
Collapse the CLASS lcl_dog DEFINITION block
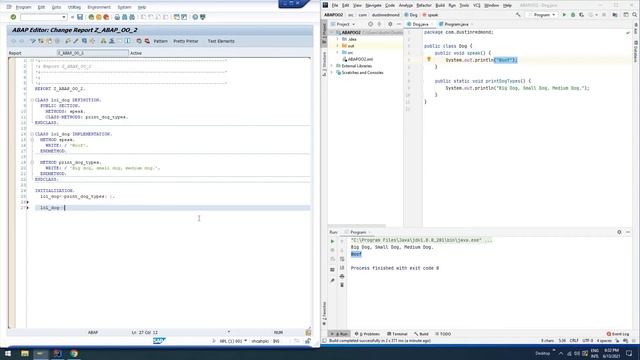[32, 100]
